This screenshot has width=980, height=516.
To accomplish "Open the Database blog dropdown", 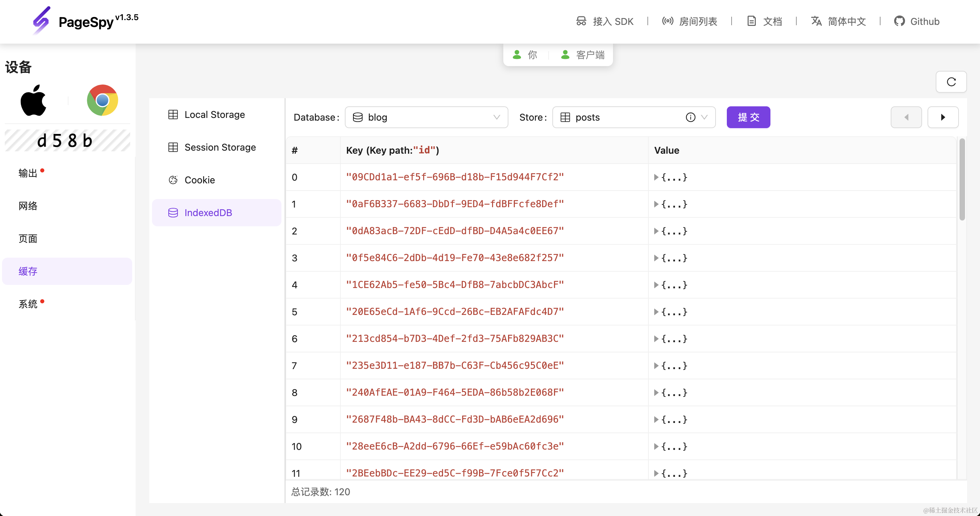I will pos(426,117).
